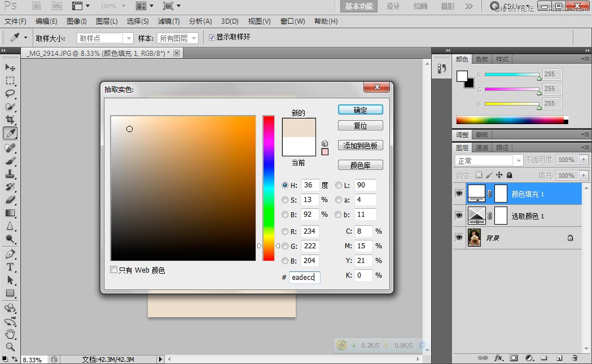Check the Only Web Colors box
Viewport: 592px width, 364px height.
point(113,270)
